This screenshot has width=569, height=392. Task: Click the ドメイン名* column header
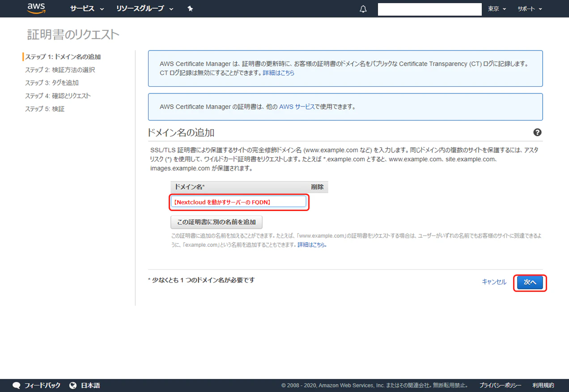[190, 187]
